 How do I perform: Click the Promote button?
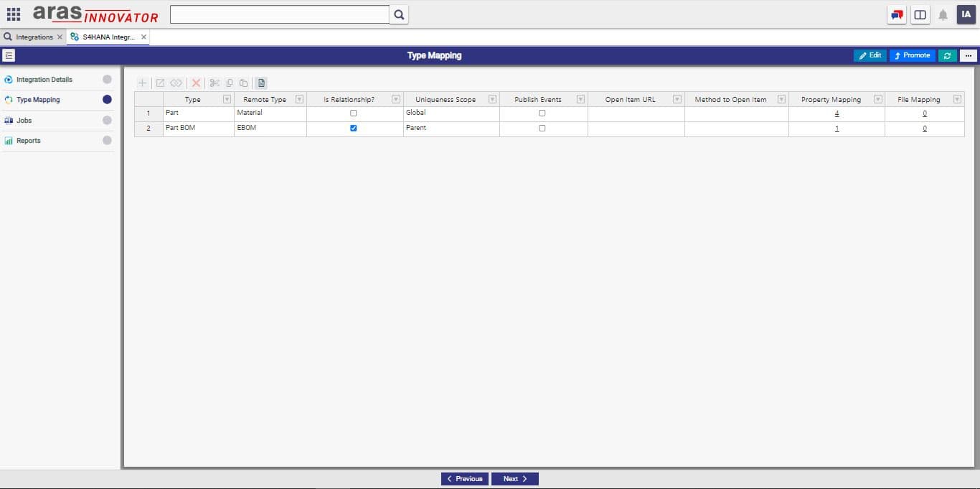click(x=913, y=55)
